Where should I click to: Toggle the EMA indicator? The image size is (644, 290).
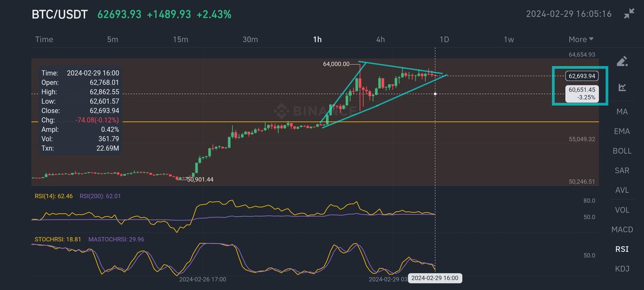point(622,131)
